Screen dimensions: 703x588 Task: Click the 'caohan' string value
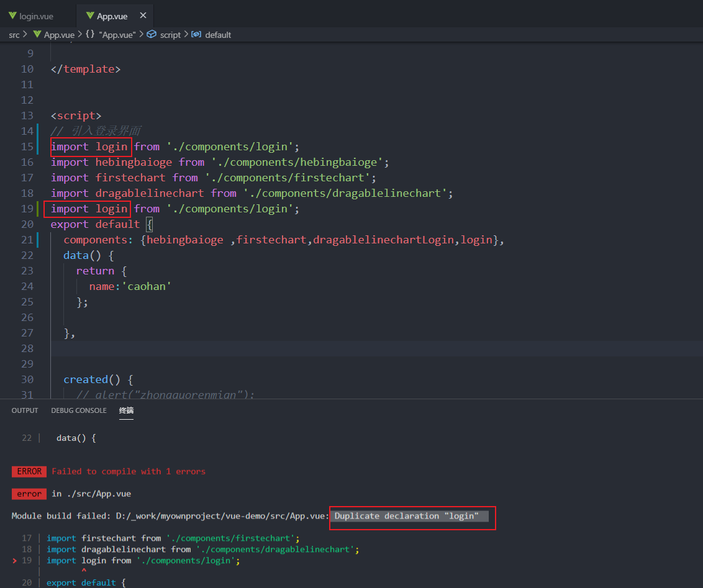pos(147,286)
